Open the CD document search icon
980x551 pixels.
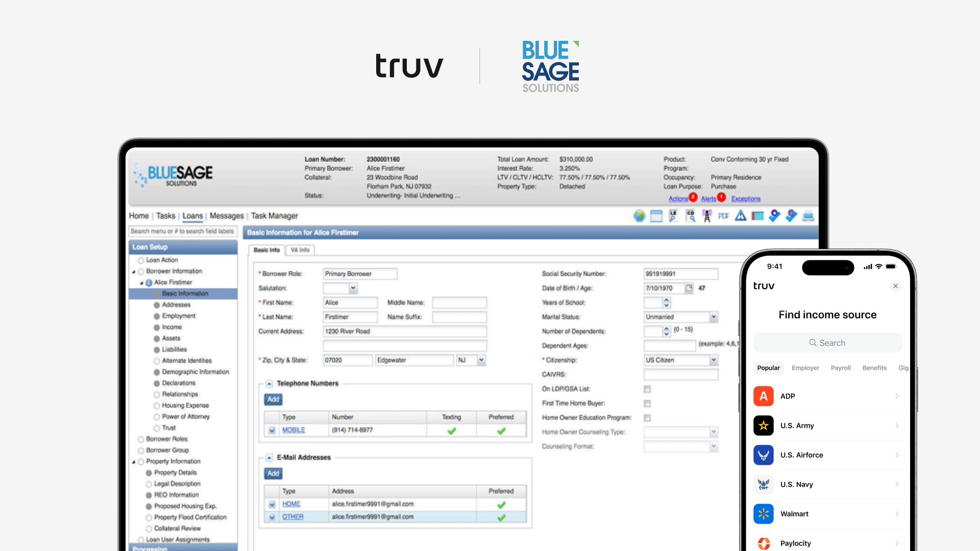[690, 216]
